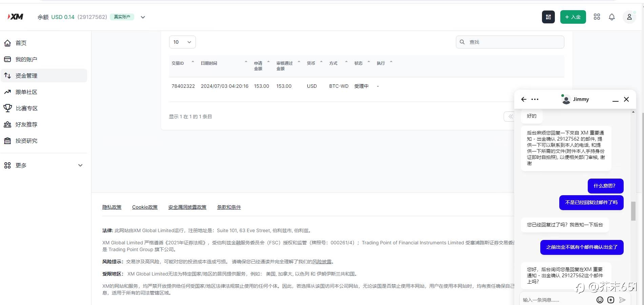The width and height of the screenshot is (644, 305).
Task: Sort by 申请金额 column
Action: (262, 66)
